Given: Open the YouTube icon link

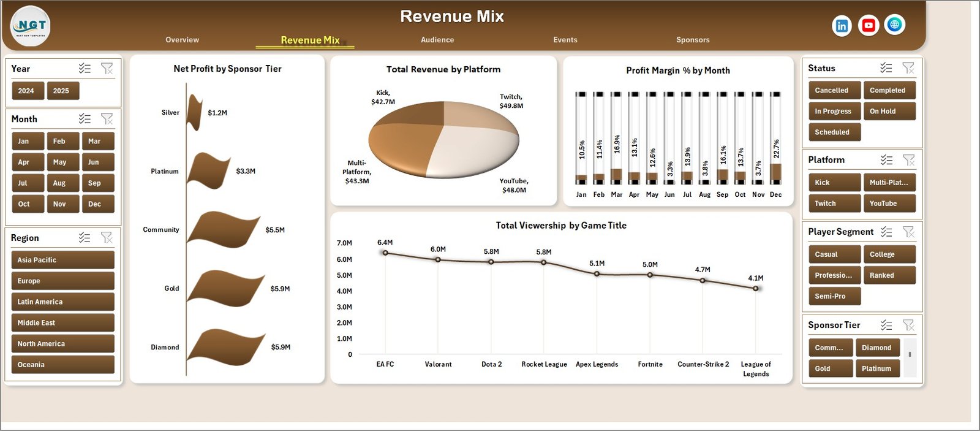Looking at the screenshot, I should coord(868,25).
